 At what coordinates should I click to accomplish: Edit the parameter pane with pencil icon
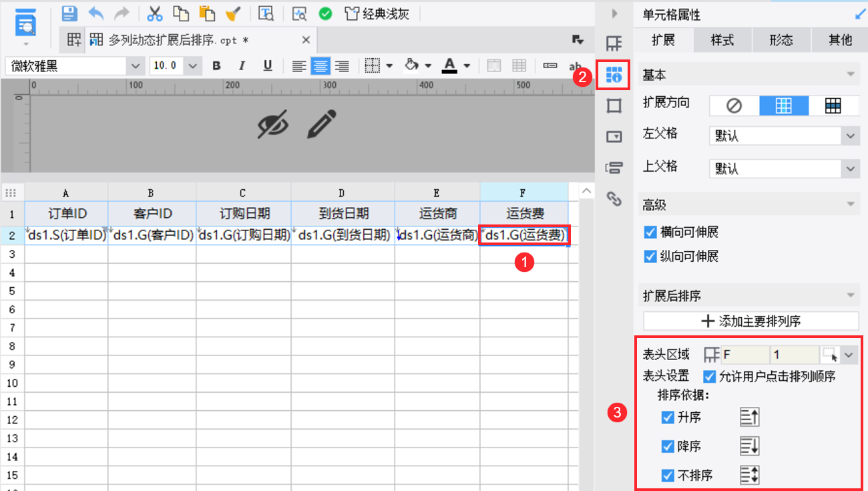coord(321,124)
